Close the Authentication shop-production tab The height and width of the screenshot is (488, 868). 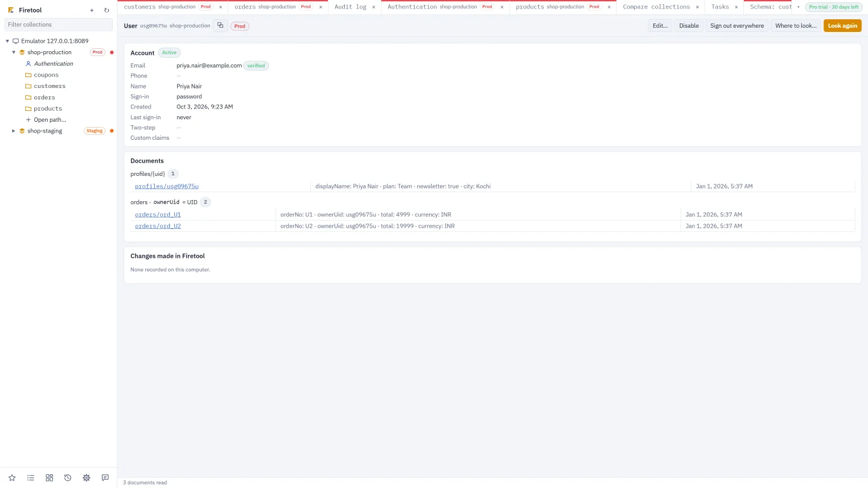click(x=502, y=7)
